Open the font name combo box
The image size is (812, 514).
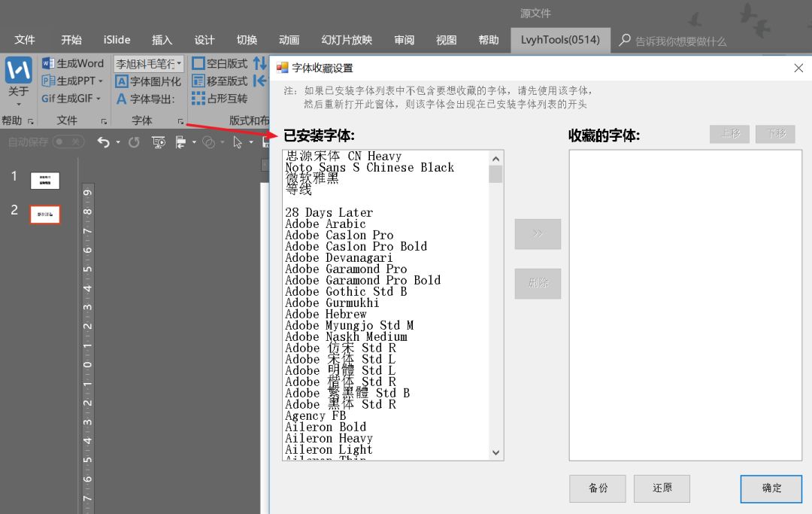149,64
